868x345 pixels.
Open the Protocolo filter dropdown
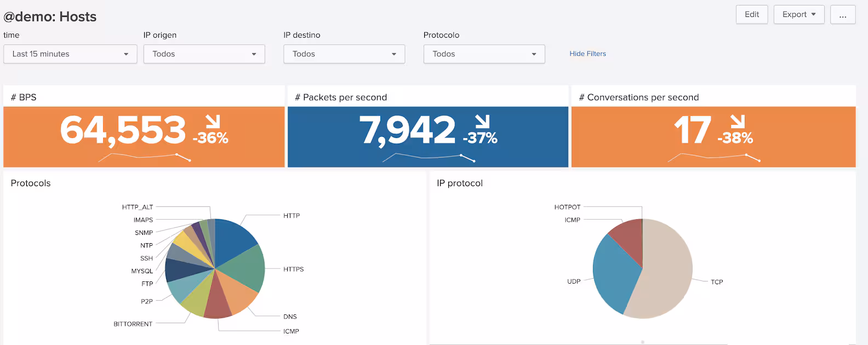(484, 54)
